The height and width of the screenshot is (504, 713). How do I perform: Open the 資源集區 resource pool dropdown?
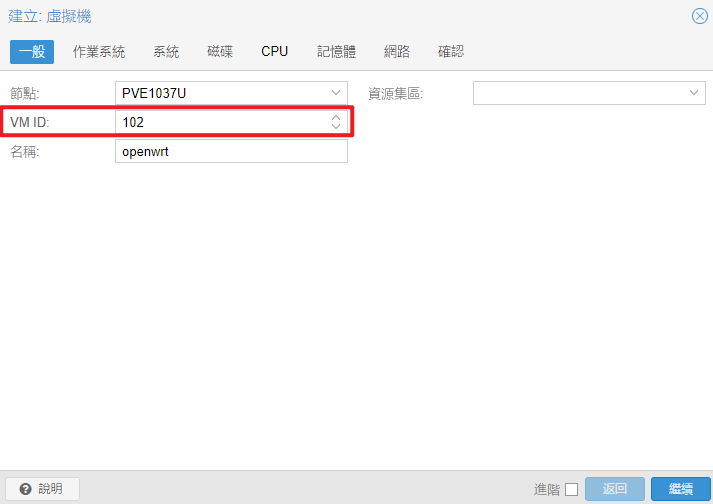[694, 93]
